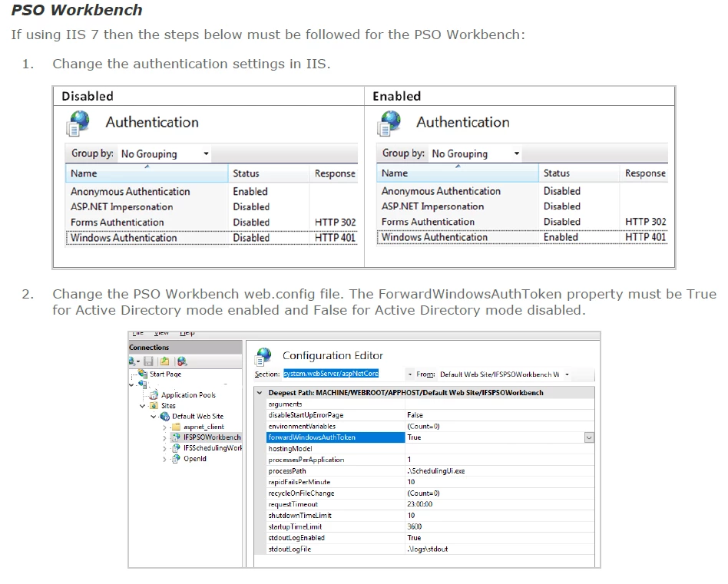728x584 pixels.
Task: Select ASP.NET Impersonation in Enabled panel
Action: [x=432, y=206]
